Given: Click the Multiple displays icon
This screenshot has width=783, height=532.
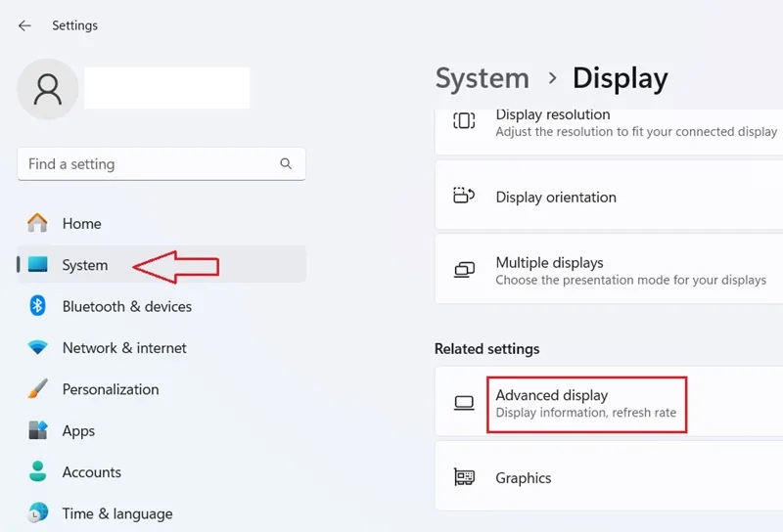Looking at the screenshot, I should point(464,270).
